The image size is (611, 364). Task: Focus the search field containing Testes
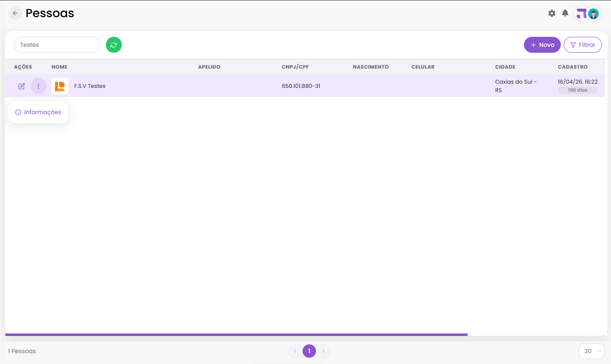click(x=57, y=45)
